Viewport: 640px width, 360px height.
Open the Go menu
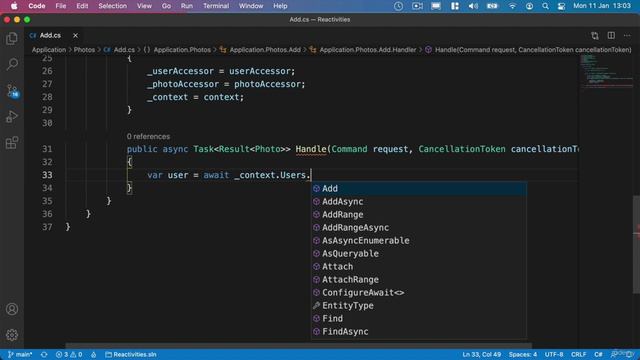(x=166, y=6)
